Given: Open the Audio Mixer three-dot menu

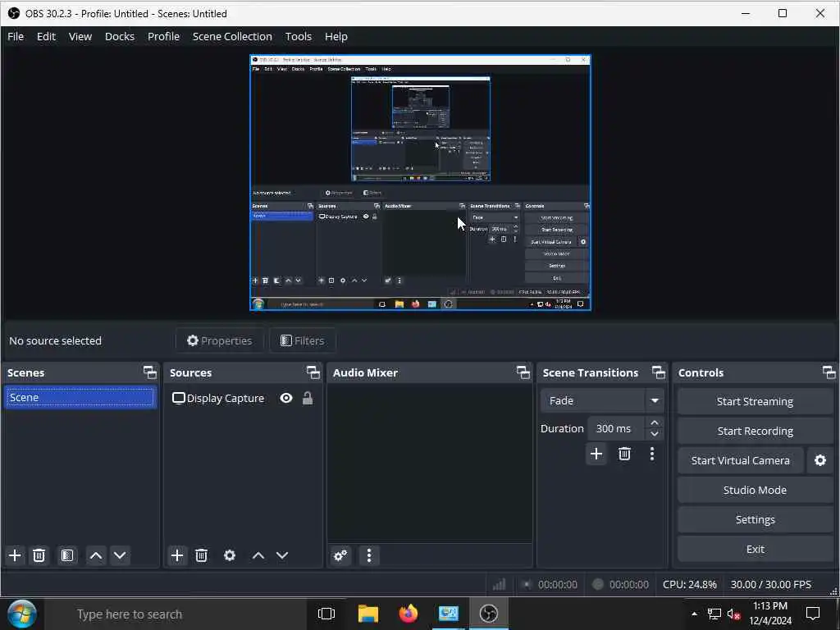Looking at the screenshot, I should click(x=369, y=555).
